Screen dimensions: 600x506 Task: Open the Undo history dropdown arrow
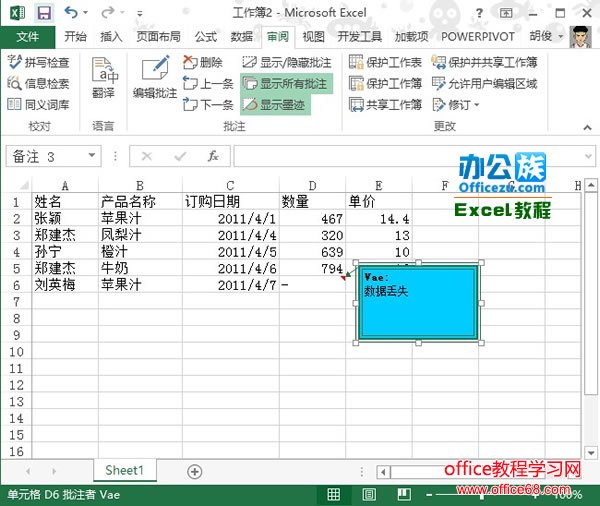(x=85, y=13)
